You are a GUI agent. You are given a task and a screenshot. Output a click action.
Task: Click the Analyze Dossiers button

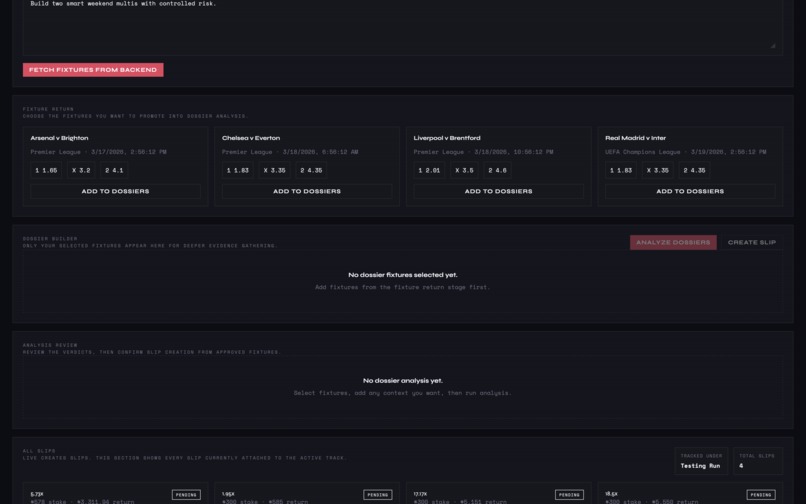[673, 242]
